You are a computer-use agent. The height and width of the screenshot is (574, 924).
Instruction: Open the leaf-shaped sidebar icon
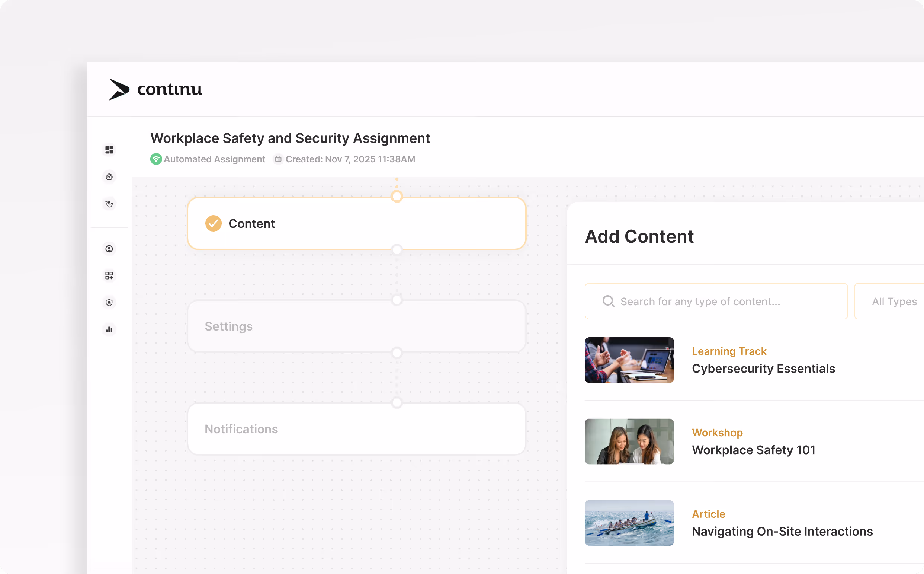click(x=109, y=204)
